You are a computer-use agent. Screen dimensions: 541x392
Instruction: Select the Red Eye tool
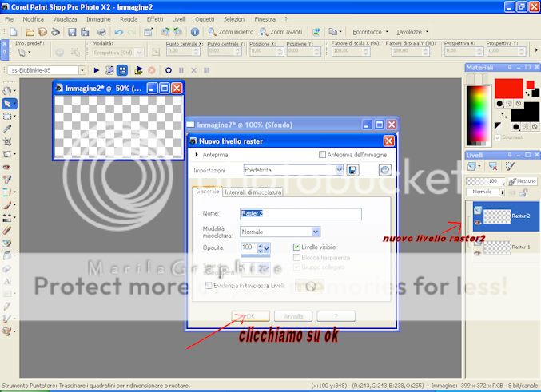7,167
